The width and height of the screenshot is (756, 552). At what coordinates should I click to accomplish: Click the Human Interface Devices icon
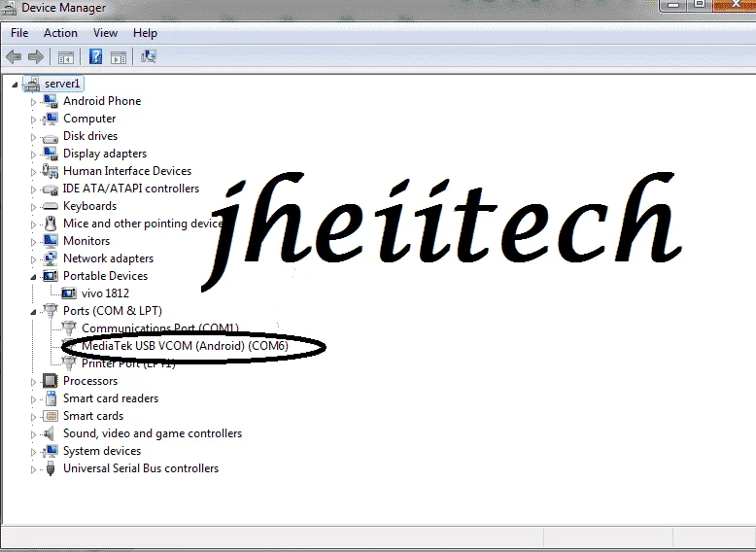point(51,171)
